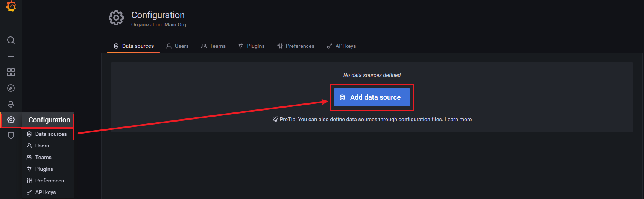Viewport: 644px width, 199px height.
Task: Select Data sources in the flyout menu
Action: 47,134
